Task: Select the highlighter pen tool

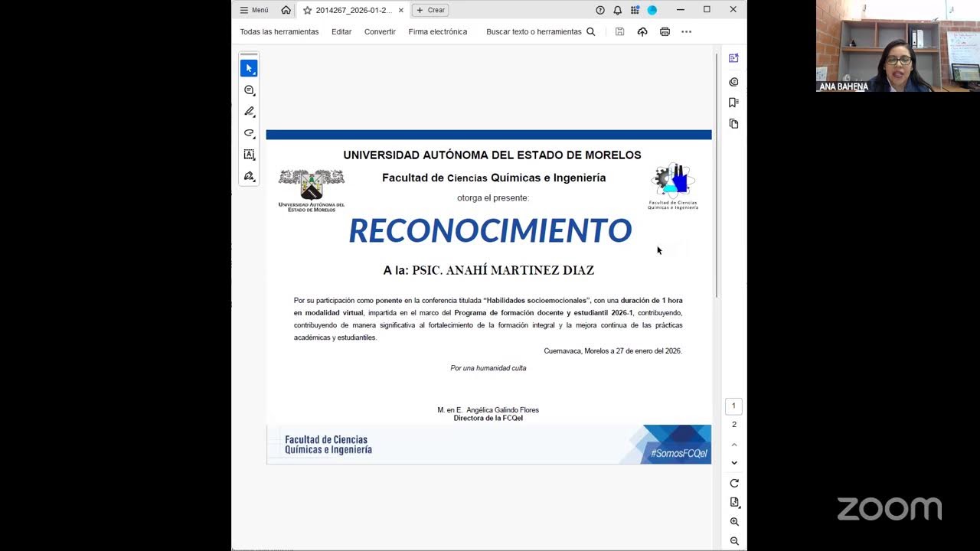Action: [x=249, y=112]
